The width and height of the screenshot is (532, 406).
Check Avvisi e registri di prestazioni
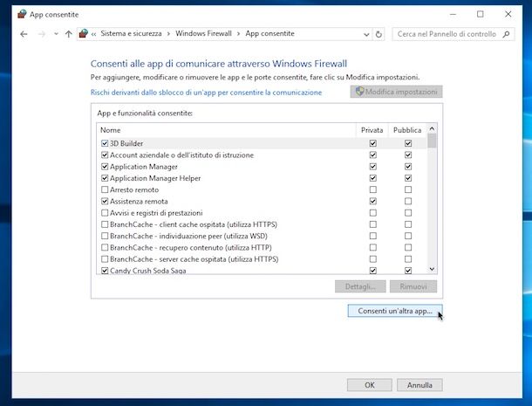click(105, 213)
